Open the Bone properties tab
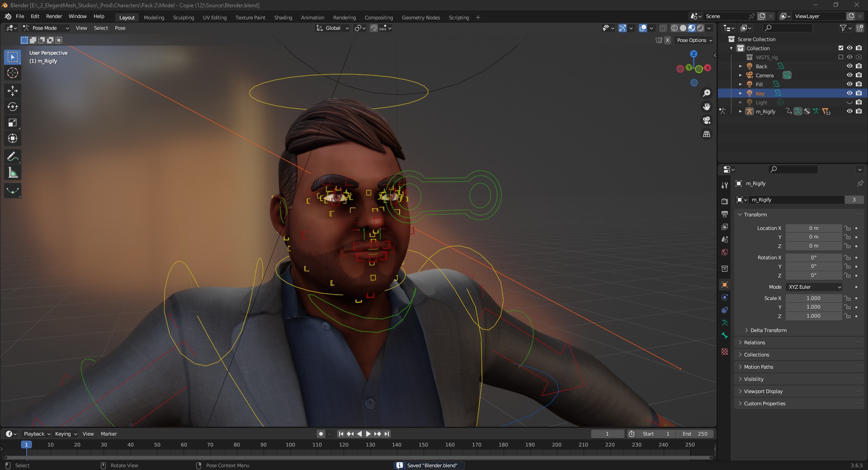The height and width of the screenshot is (470, 868). (x=725, y=335)
